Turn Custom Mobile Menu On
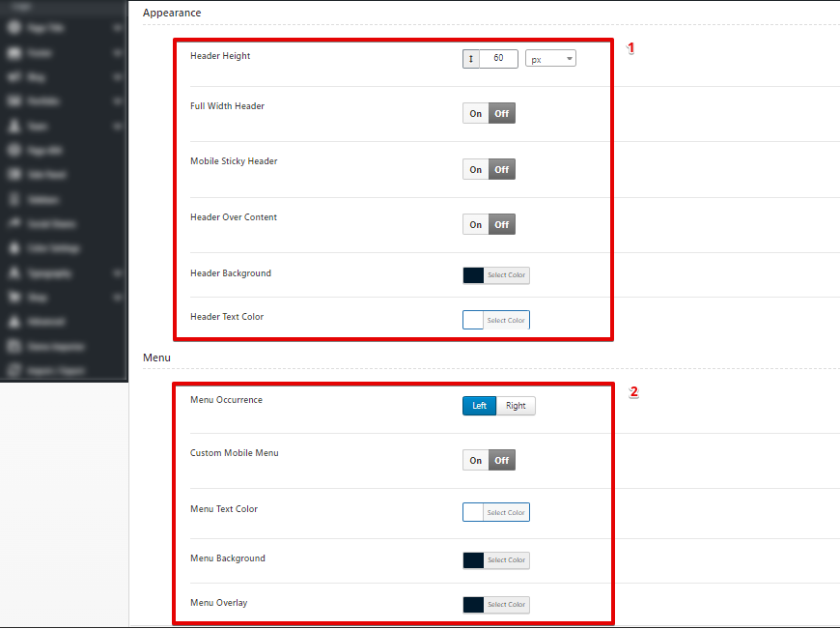840x629 pixels. coord(476,461)
